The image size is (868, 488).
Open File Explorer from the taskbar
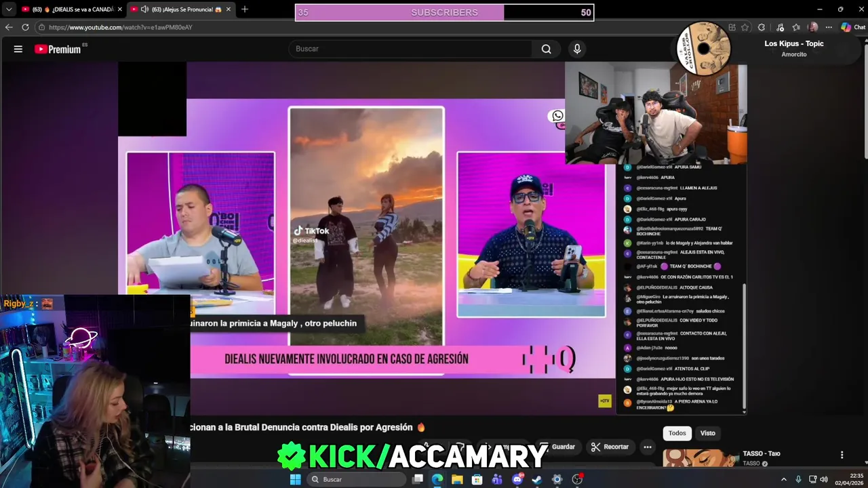[x=457, y=479]
